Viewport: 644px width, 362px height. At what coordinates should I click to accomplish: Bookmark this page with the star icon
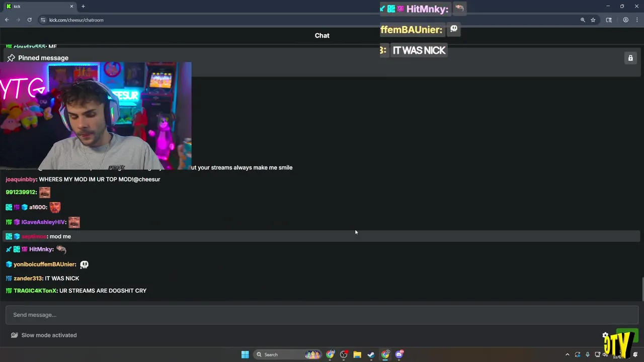(593, 20)
